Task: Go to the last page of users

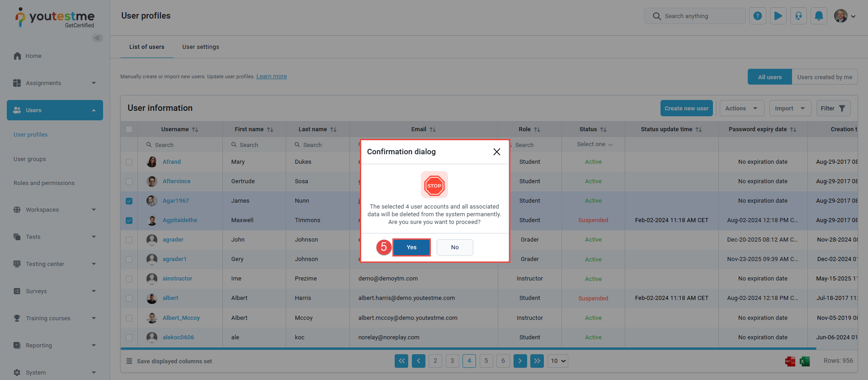Action: 537,361
